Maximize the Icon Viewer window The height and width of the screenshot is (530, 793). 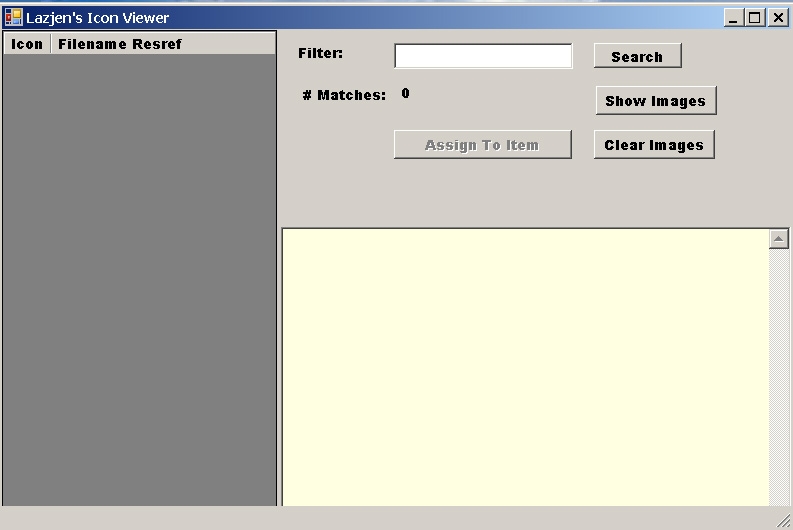tap(755, 18)
